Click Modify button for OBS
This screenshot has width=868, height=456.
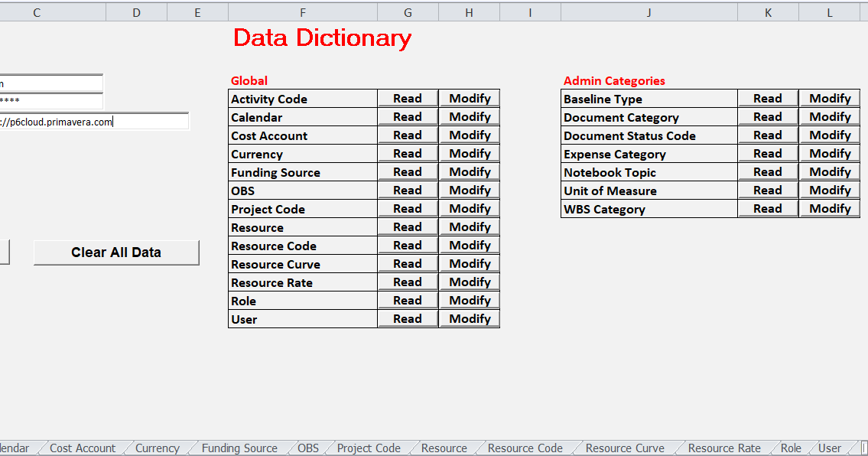pyautogui.click(x=469, y=190)
